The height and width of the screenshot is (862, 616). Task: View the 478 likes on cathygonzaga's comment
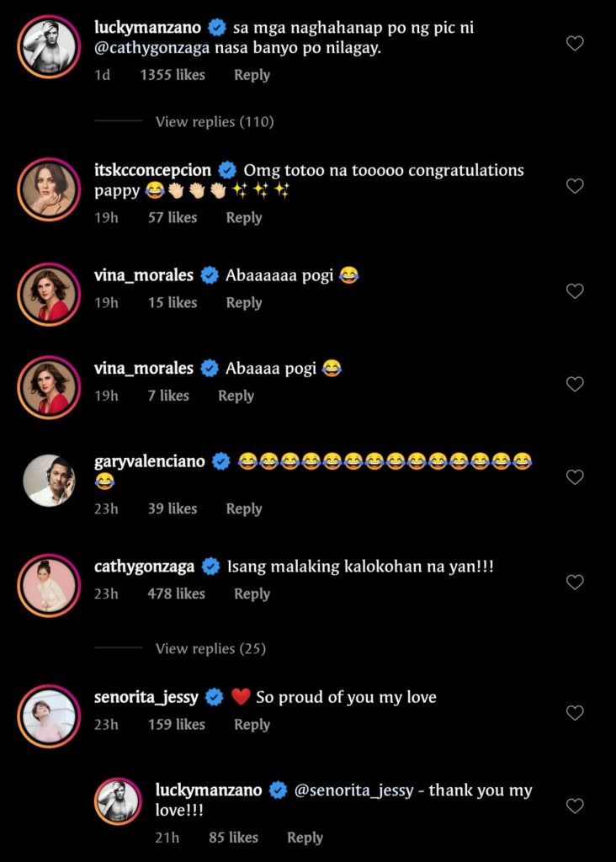click(x=176, y=593)
